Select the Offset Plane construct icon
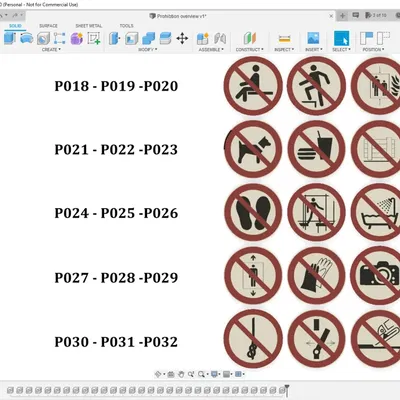 (x=249, y=38)
